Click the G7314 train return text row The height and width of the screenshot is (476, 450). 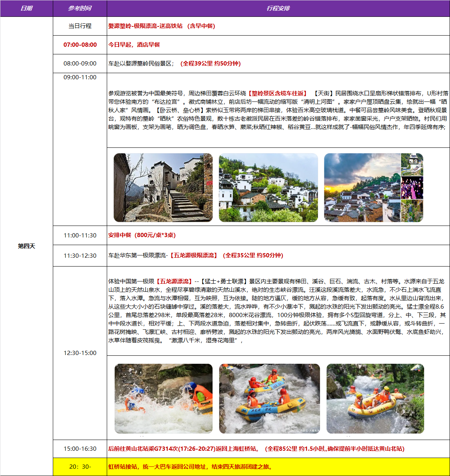tap(256, 449)
